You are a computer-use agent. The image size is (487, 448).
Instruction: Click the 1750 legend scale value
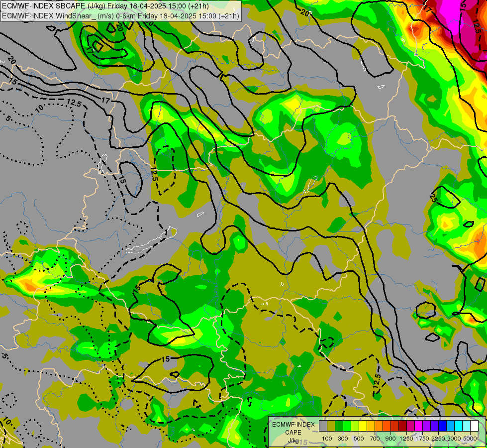(x=422, y=439)
